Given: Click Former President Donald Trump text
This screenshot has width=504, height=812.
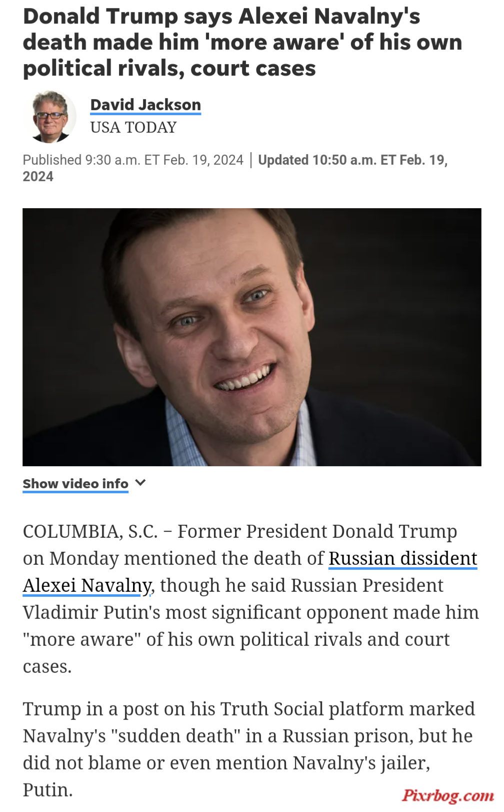Looking at the screenshot, I should coord(317,531).
